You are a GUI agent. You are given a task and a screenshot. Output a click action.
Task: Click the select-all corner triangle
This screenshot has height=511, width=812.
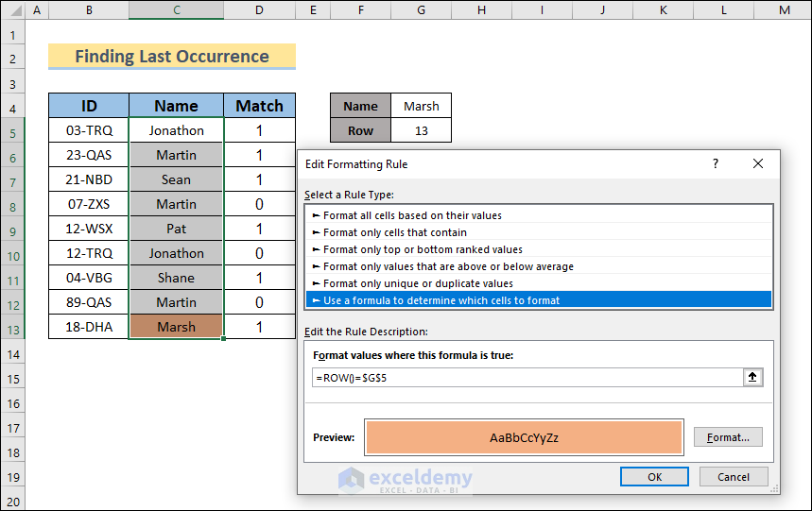[x=13, y=9]
